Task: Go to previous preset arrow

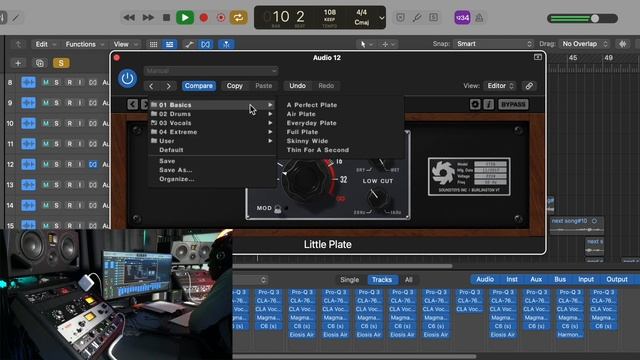Action: pyautogui.click(x=151, y=86)
